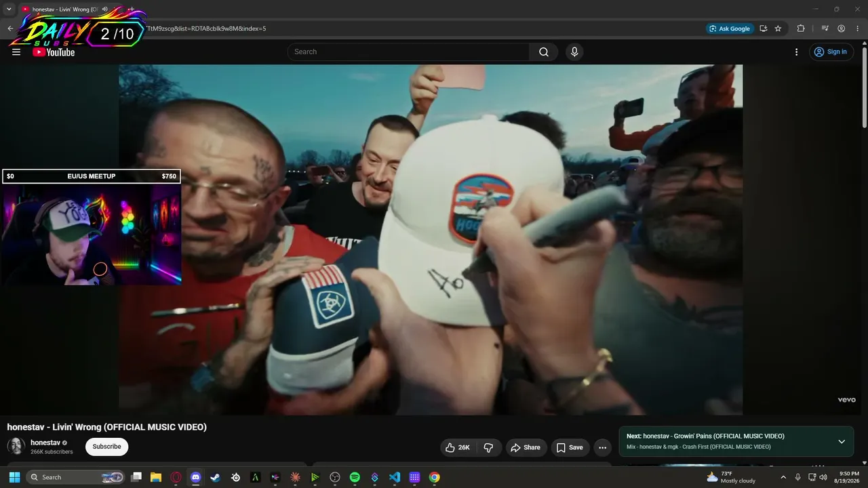
Task: Open the network status tray icon
Action: (x=812, y=477)
